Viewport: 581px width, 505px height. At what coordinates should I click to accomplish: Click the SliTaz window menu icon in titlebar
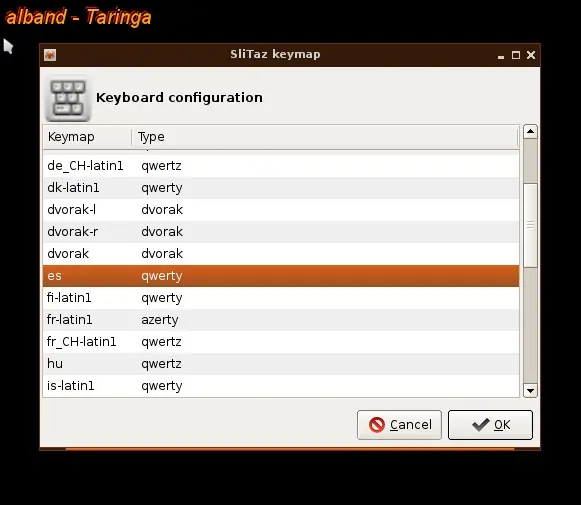[x=50, y=55]
